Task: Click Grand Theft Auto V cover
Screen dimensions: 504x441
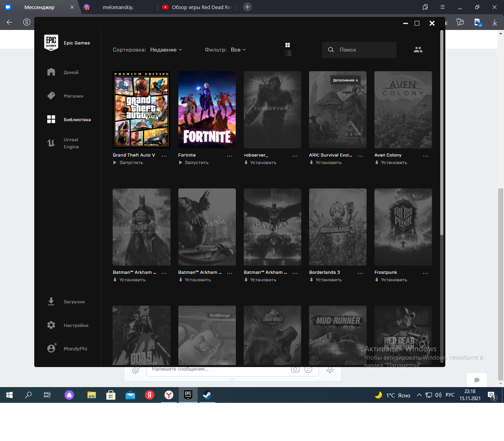Action: click(x=141, y=109)
